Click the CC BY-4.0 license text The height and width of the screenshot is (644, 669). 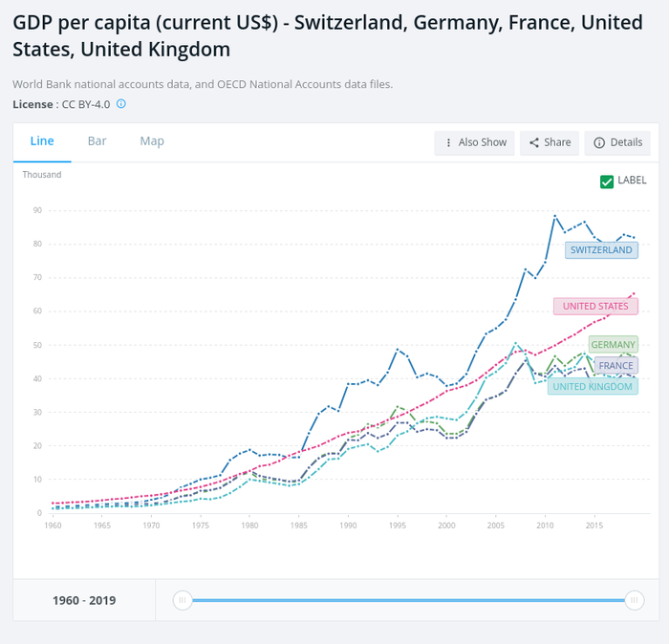click(86, 104)
